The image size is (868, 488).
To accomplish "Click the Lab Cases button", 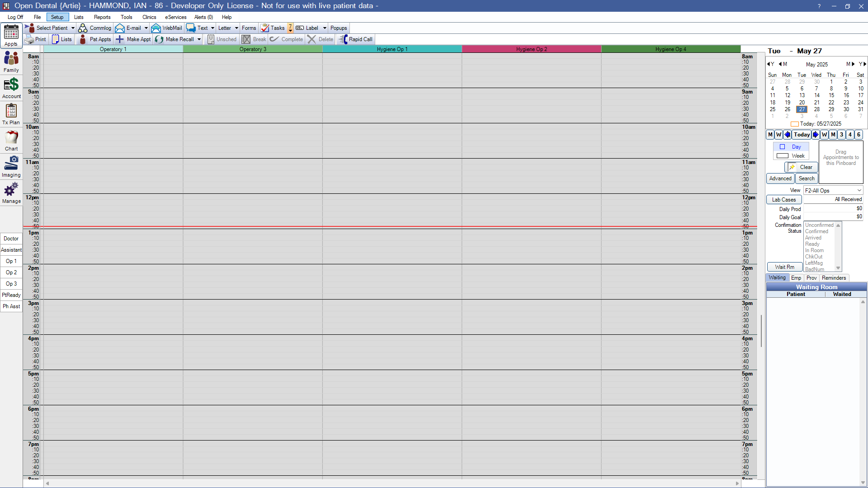I will click(x=784, y=200).
